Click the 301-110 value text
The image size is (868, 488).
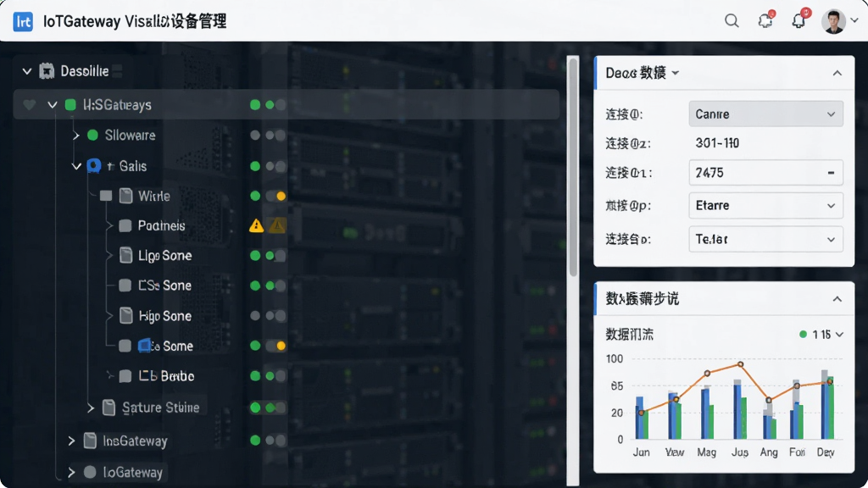[717, 143]
